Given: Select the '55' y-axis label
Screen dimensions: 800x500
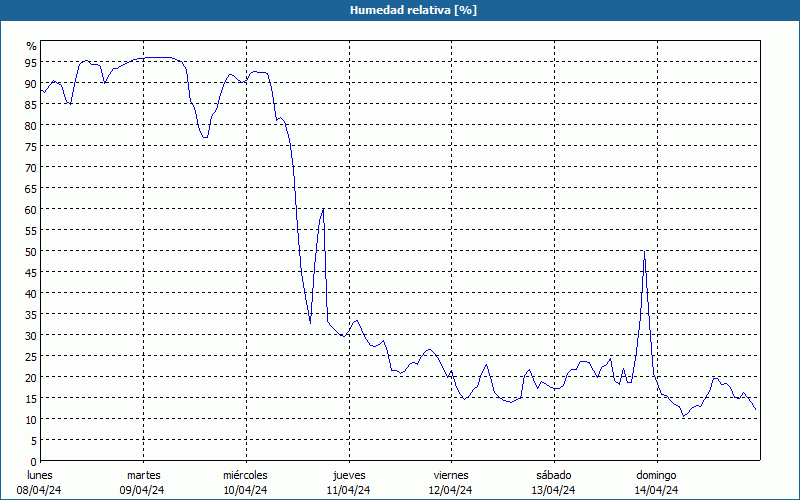Looking at the screenshot, I should tap(31, 230).
